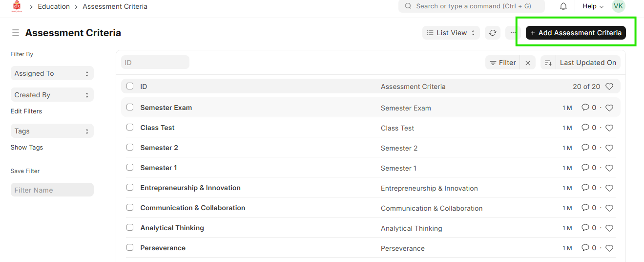
Task: Like the Semester Exam row heart
Action: (x=609, y=108)
